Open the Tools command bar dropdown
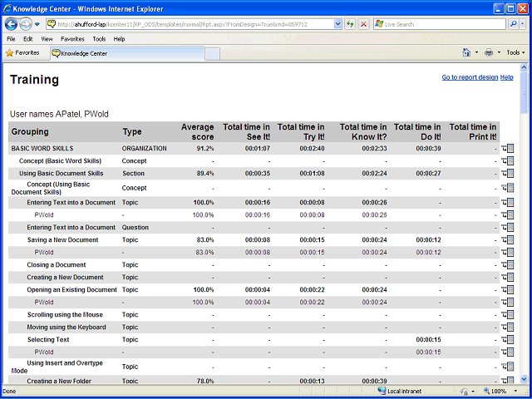 pos(515,52)
